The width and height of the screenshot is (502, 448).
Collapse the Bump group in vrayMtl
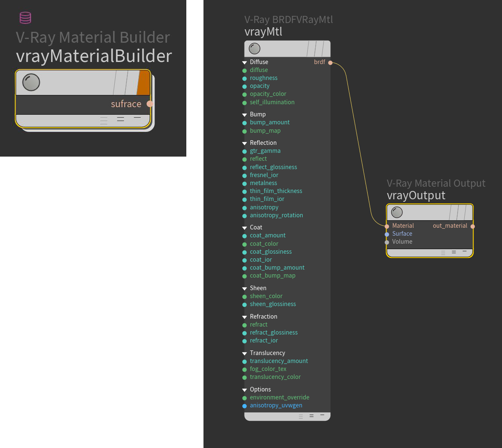pos(245,115)
